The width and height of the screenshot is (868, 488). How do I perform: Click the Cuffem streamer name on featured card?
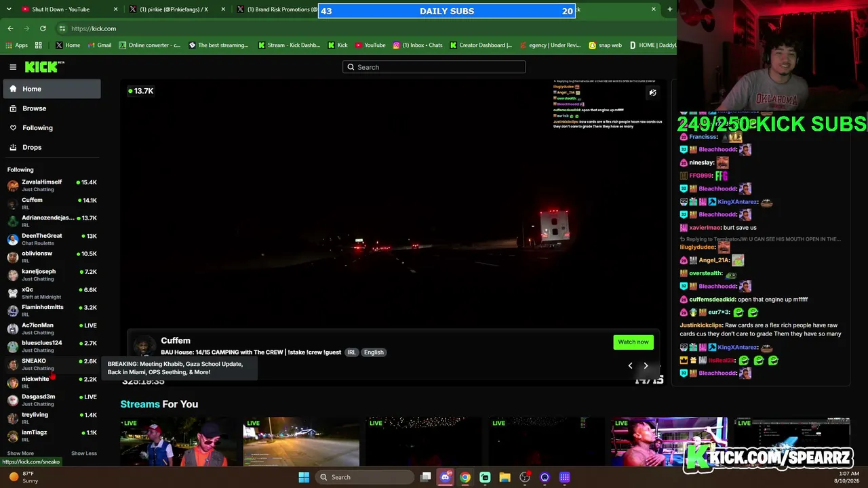pyautogui.click(x=176, y=340)
